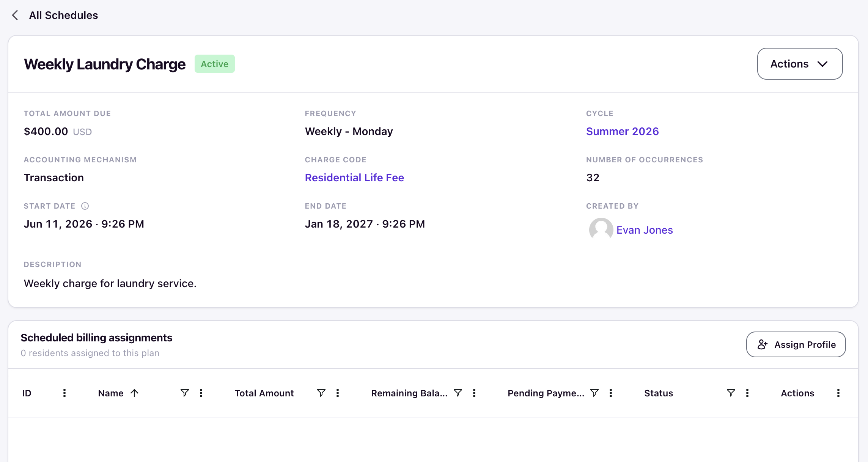Filter the Status column
868x462 pixels.
(x=731, y=393)
